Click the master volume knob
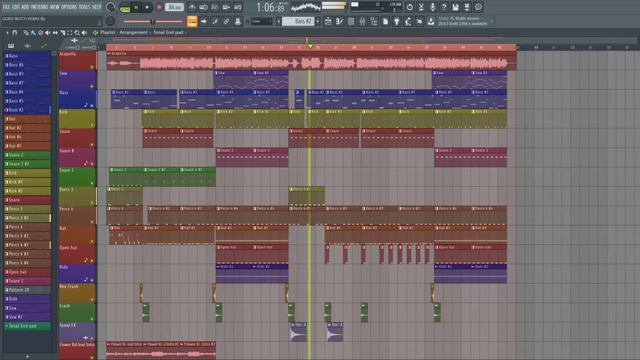Viewport: 640px width, 360px height. pyautogui.click(x=110, y=7)
